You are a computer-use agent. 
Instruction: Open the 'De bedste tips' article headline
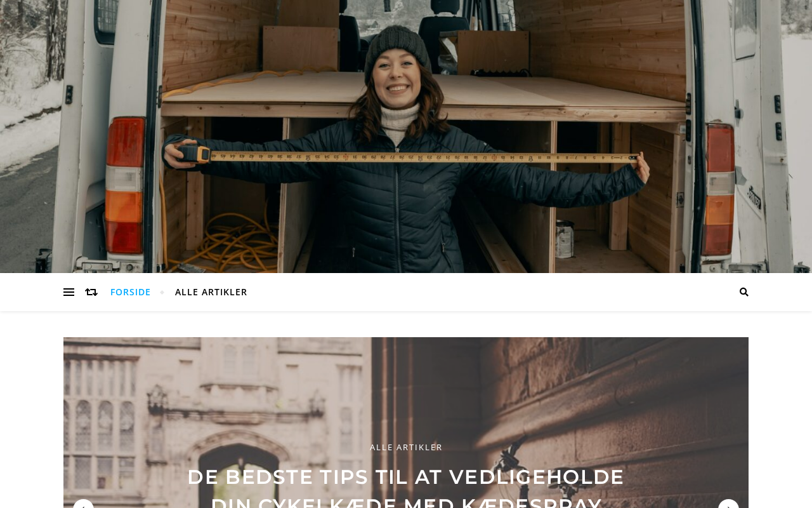point(406,477)
